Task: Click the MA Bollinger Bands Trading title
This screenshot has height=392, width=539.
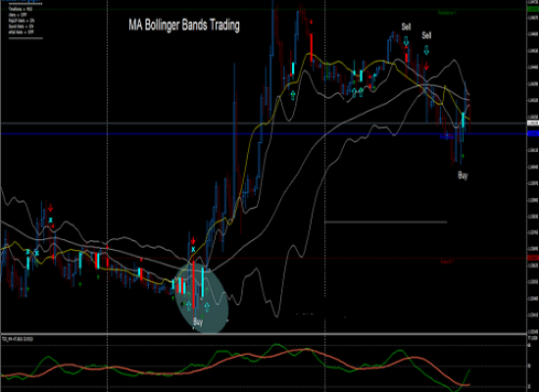Action: click(x=184, y=25)
